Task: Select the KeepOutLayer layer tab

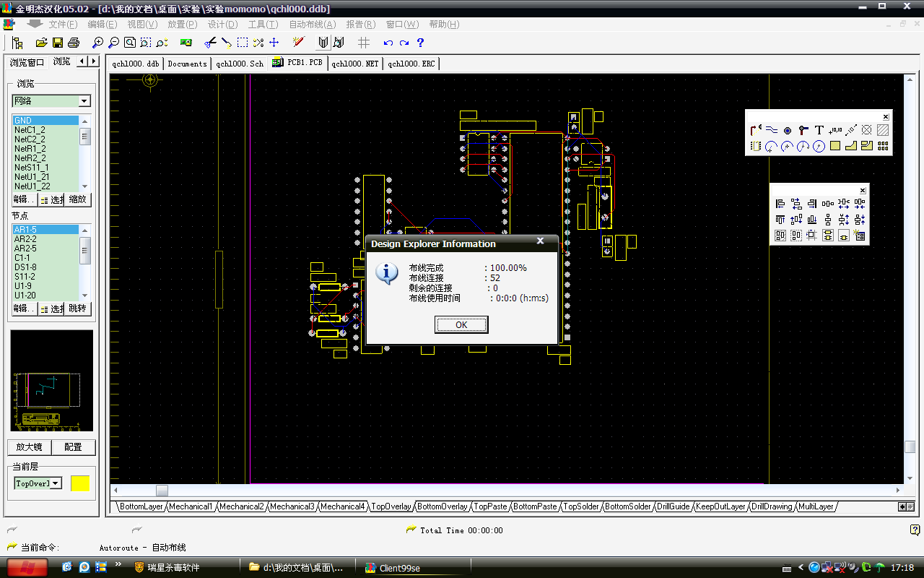Action: pos(720,506)
